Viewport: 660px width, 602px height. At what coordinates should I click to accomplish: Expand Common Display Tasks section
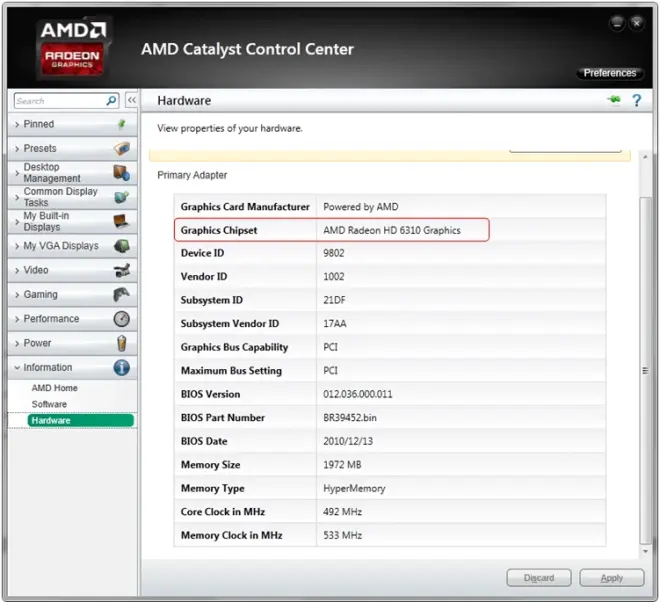click(72, 197)
